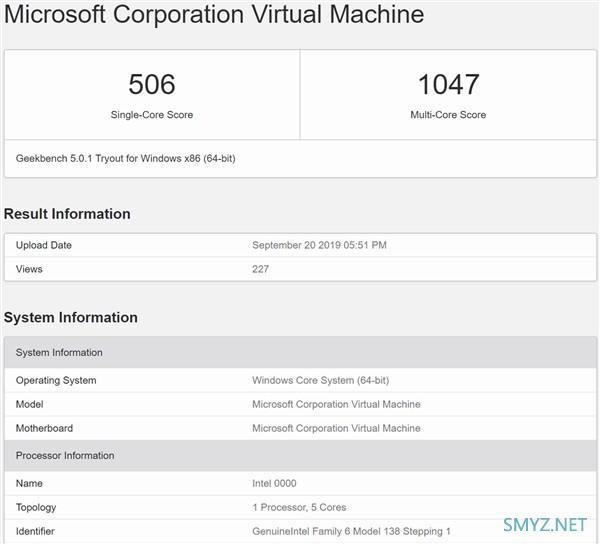Click the date September 20 2019 05:51 PM
Image resolution: width=600 pixels, height=544 pixels.
(319, 245)
